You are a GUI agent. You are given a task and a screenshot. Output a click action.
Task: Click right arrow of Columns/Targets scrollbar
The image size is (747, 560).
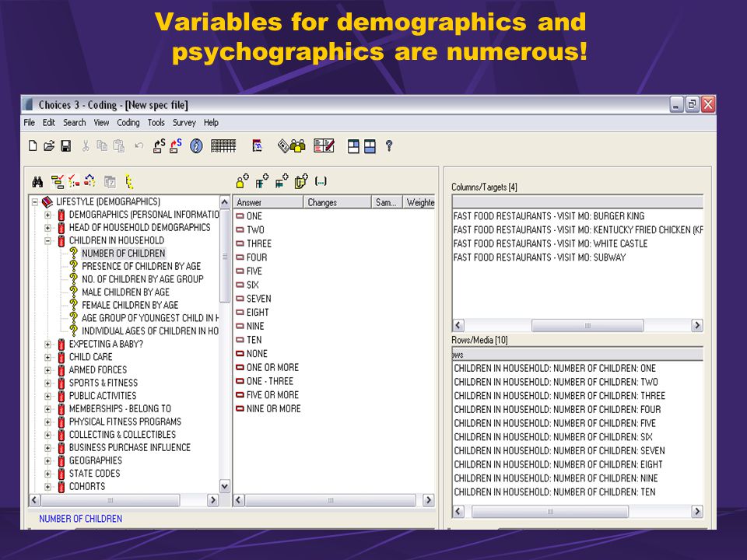point(697,325)
